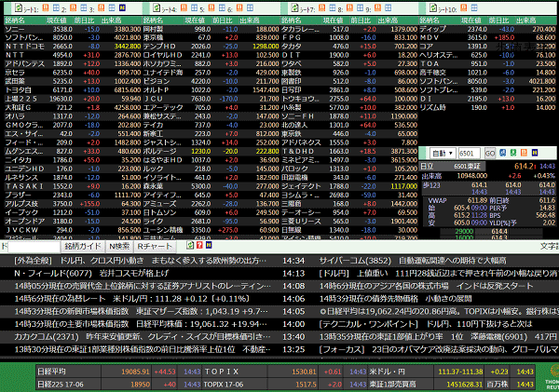Click the VWAP value 611.89

point(477,200)
